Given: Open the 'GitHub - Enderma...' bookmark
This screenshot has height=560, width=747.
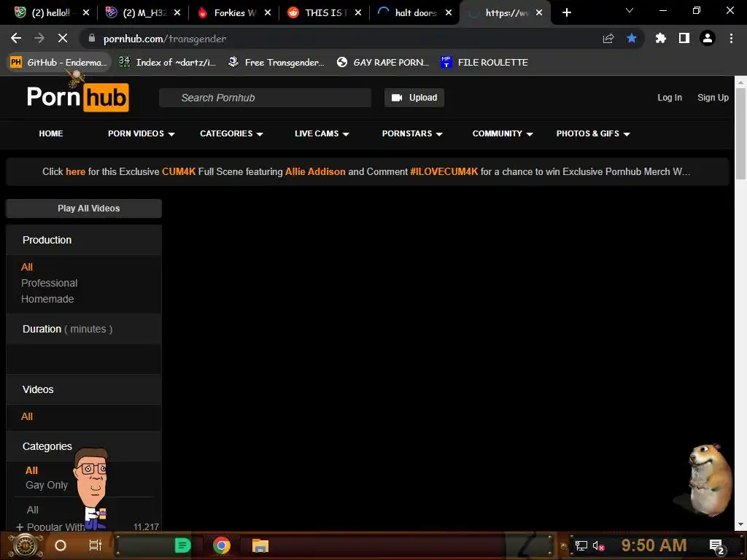Looking at the screenshot, I should (58, 63).
